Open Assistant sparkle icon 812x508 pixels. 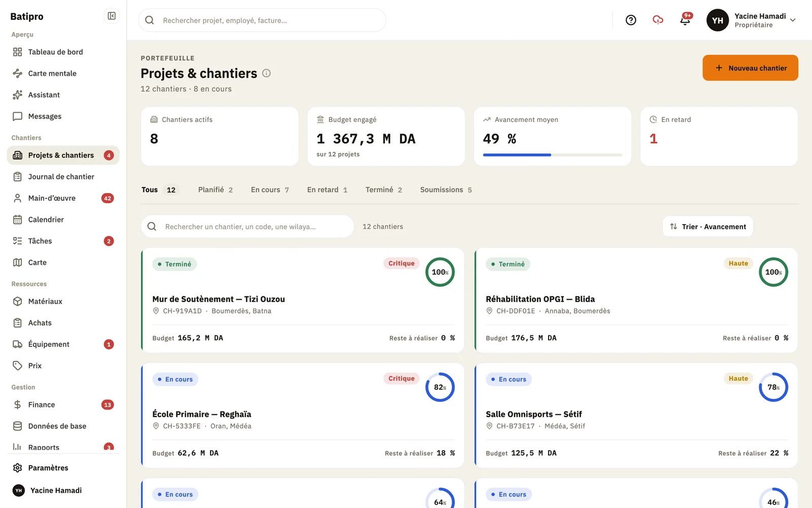(18, 95)
